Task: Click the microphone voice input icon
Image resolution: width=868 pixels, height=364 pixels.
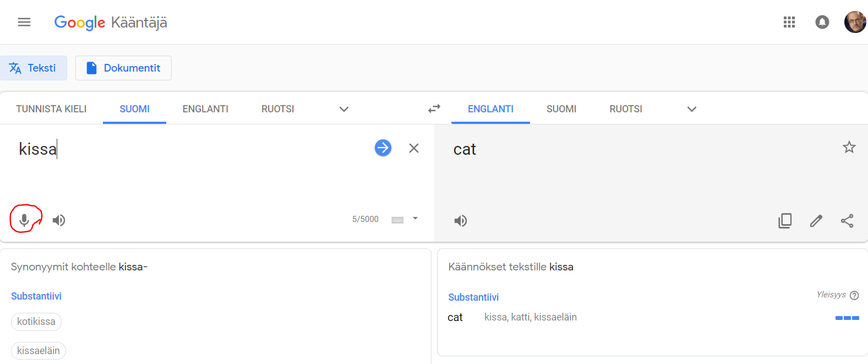Action: 24,220
